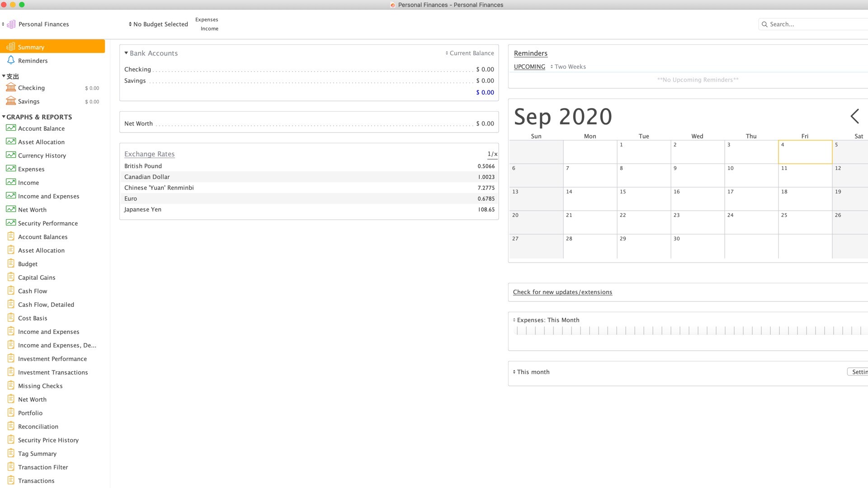Image resolution: width=868 pixels, height=488 pixels.
Task: Click the Security Performance graph icon
Action: 11,223
